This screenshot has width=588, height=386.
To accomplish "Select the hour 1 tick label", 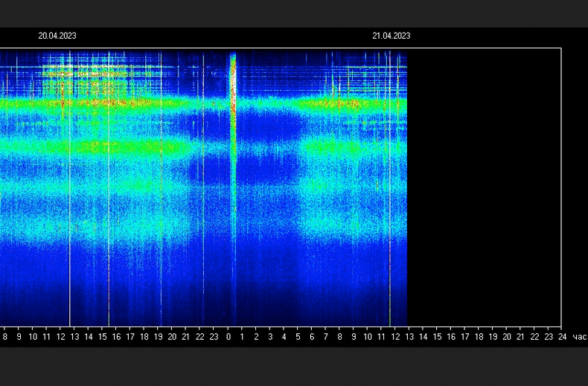I will [242, 337].
